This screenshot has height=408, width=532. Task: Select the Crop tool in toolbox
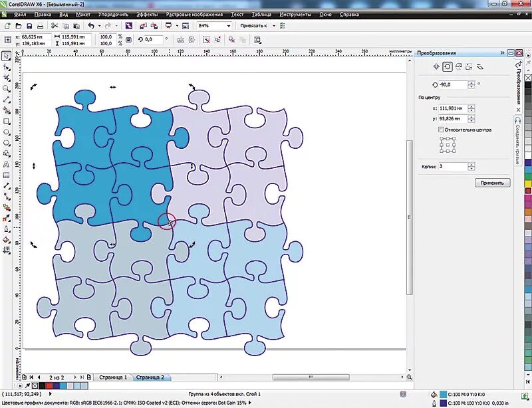click(6, 78)
